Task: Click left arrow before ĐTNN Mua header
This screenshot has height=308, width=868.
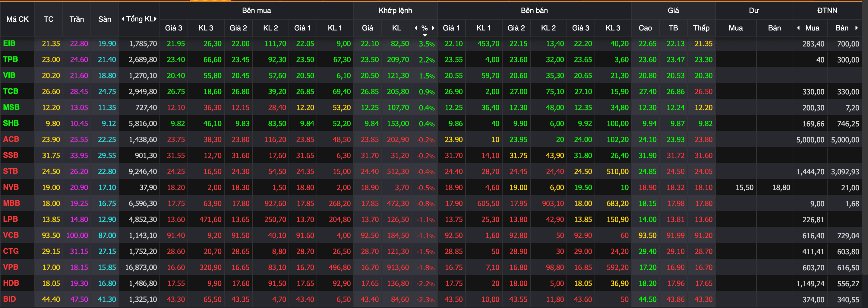Action: point(798,28)
